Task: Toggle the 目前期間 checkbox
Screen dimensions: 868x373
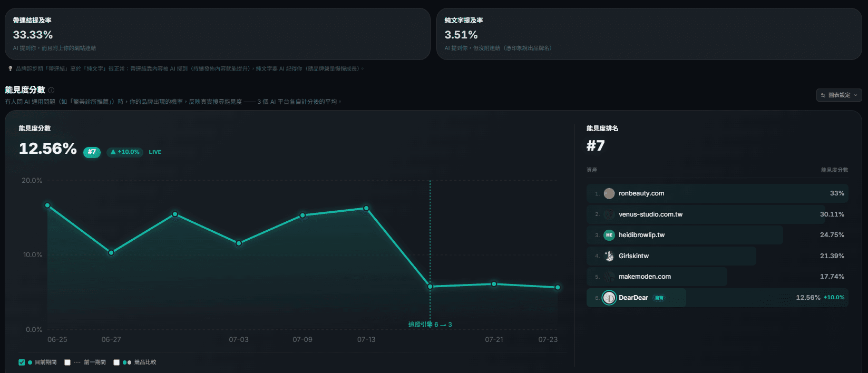Action: 22,362
